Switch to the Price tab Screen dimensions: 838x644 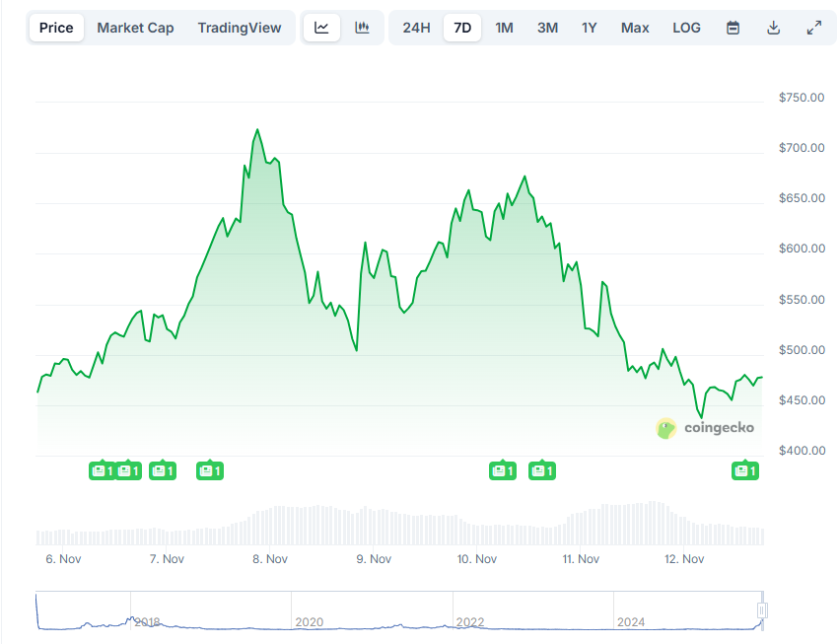[56, 28]
